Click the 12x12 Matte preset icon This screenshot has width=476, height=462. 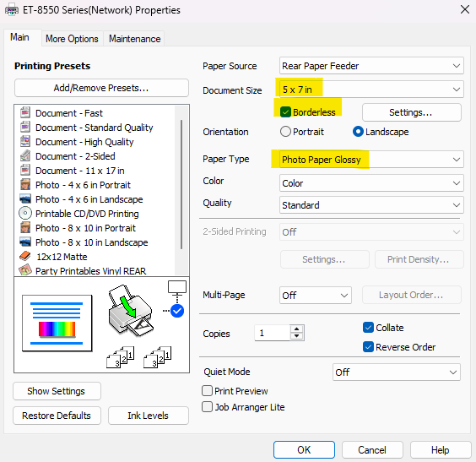(x=25, y=257)
